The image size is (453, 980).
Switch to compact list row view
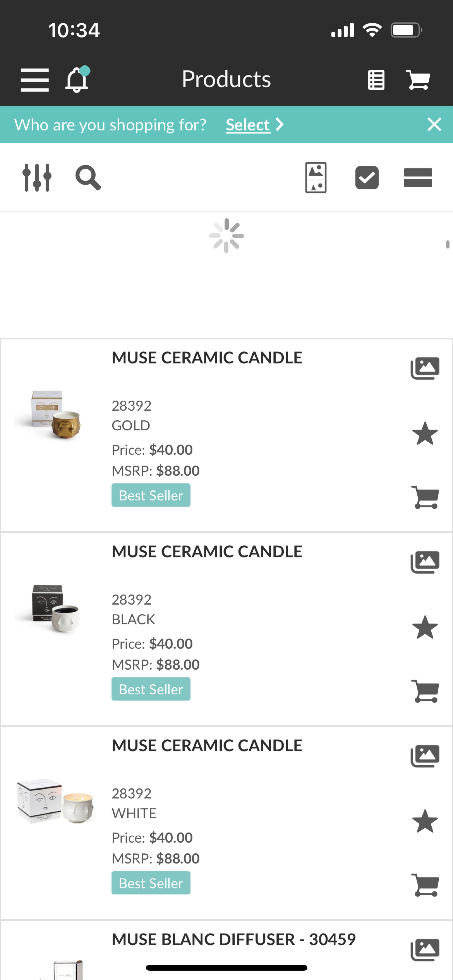418,178
